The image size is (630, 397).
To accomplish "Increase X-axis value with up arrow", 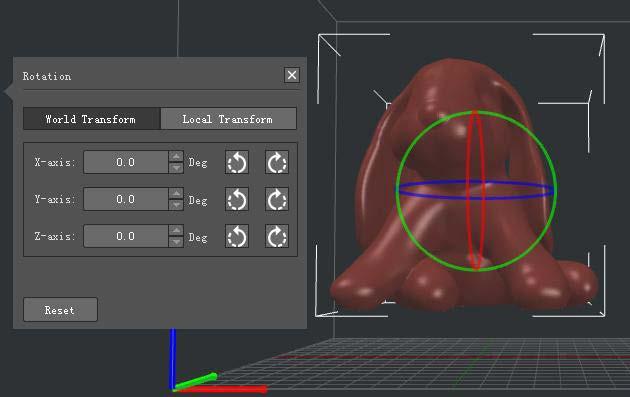I will (x=176, y=156).
